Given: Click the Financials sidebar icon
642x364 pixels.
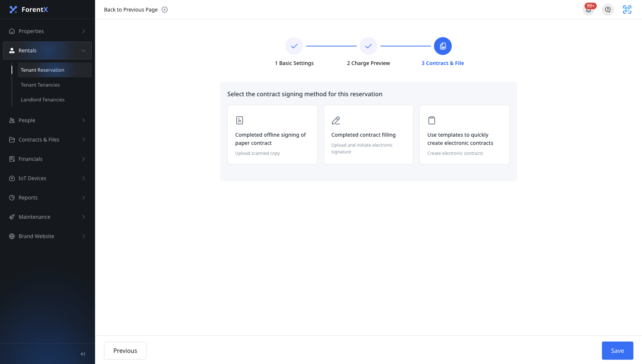Looking at the screenshot, I should pyautogui.click(x=12, y=159).
